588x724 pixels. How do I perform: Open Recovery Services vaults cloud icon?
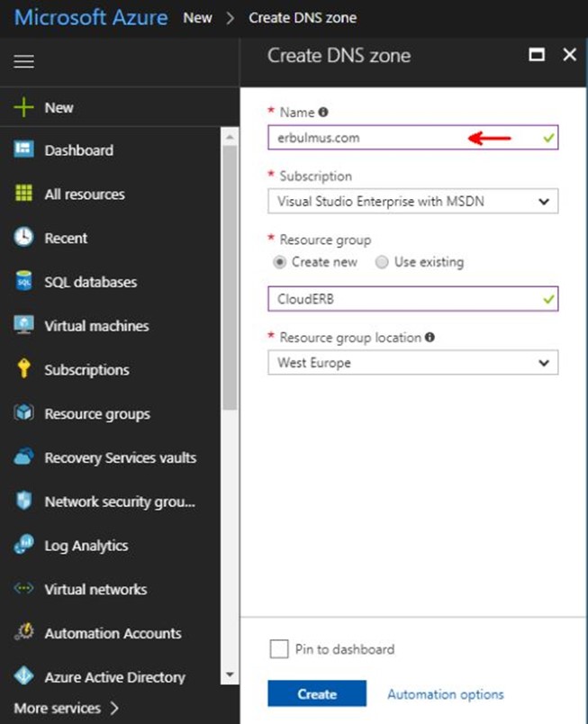point(23,457)
